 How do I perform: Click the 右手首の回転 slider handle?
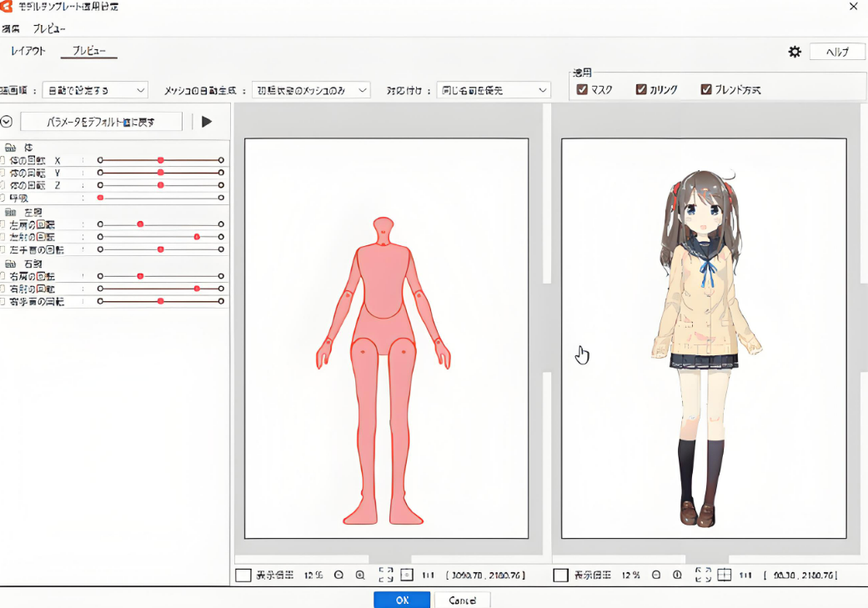pos(161,301)
